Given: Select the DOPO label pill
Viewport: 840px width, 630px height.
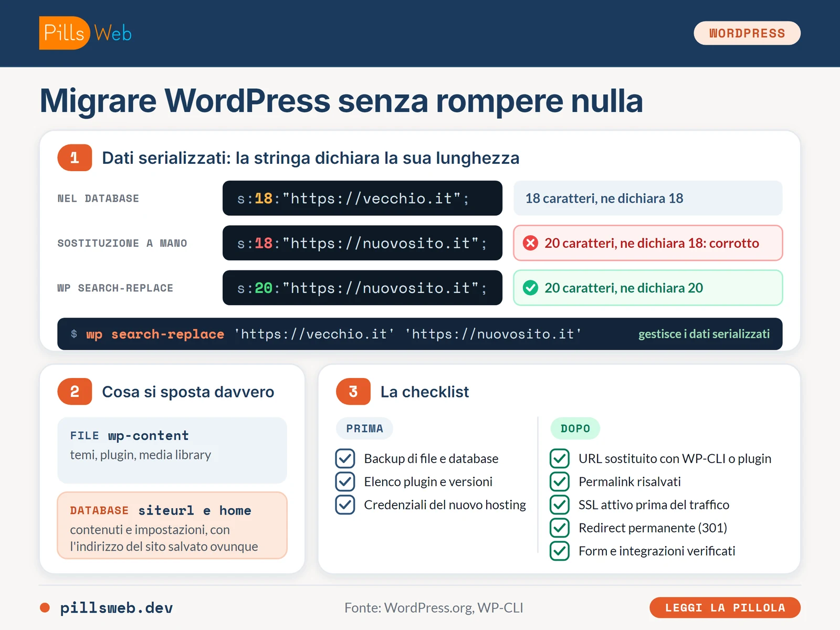Looking at the screenshot, I should pyautogui.click(x=575, y=428).
